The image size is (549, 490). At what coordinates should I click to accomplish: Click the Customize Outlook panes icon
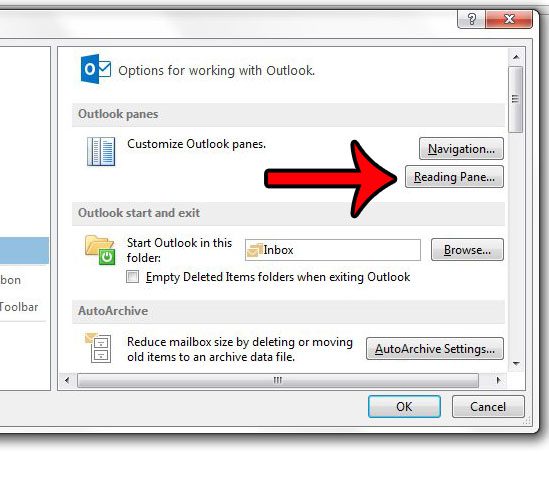click(101, 151)
